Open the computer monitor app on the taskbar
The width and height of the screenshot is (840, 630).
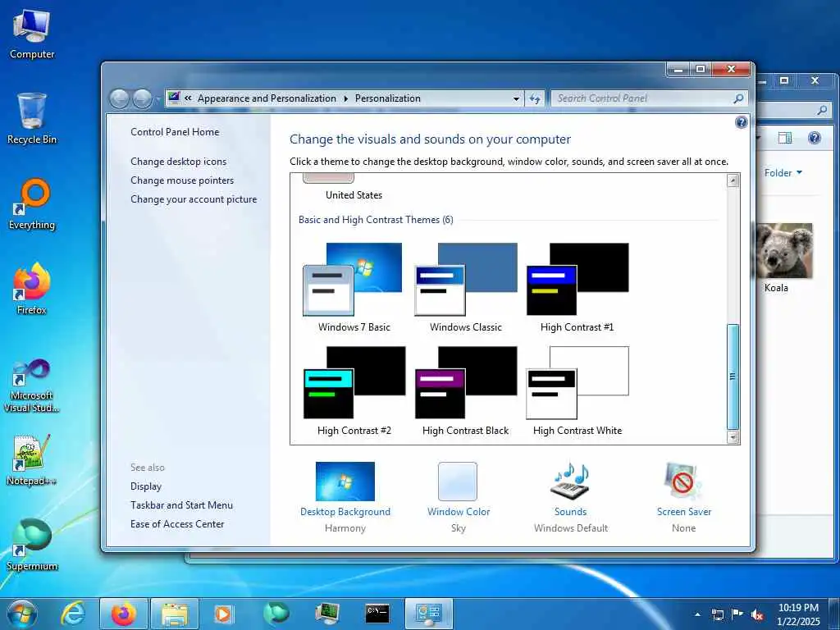326,614
